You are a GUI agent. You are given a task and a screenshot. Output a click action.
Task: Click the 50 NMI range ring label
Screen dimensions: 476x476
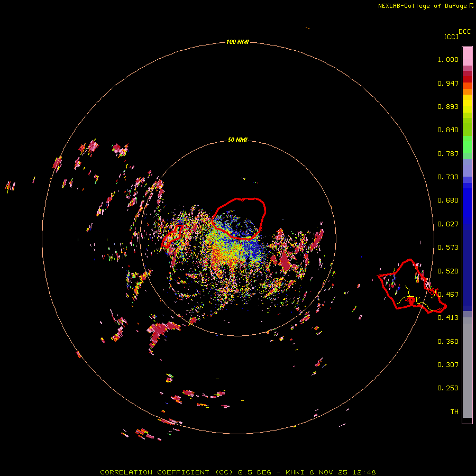237,140
